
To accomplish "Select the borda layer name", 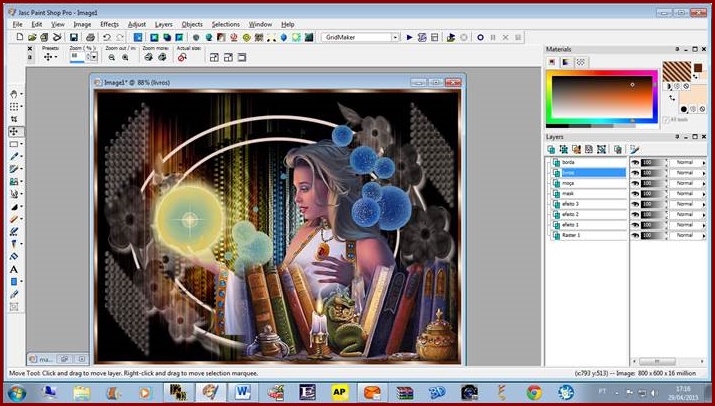I will click(568, 162).
